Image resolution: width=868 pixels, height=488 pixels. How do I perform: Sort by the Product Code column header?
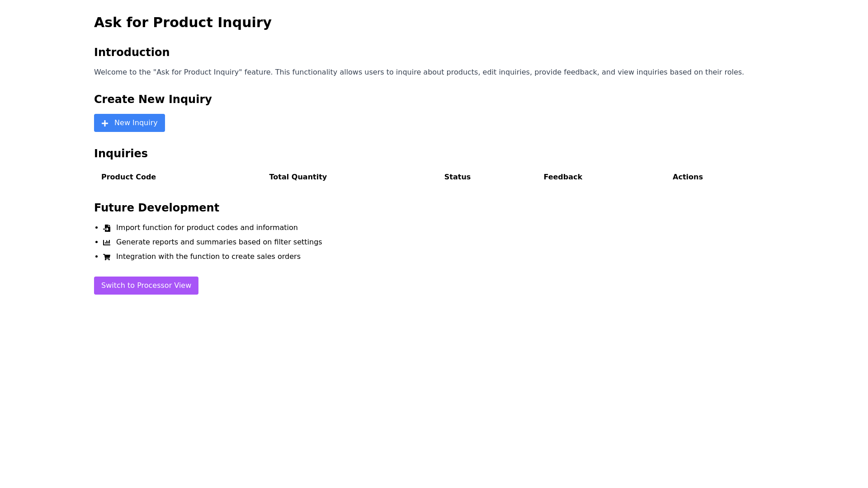click(128, 177)
